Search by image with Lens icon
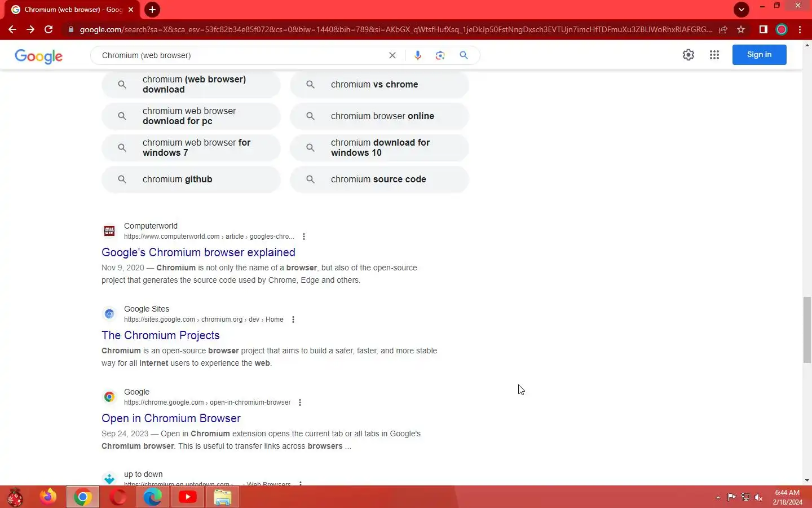Viewport: 812px width, 508px height. coord(440,55)
